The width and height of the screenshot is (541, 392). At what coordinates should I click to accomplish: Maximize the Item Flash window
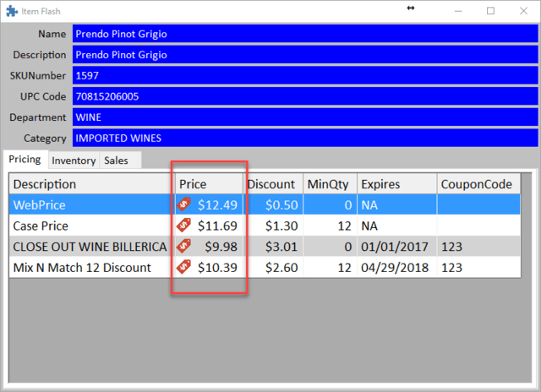coord(490,11)
